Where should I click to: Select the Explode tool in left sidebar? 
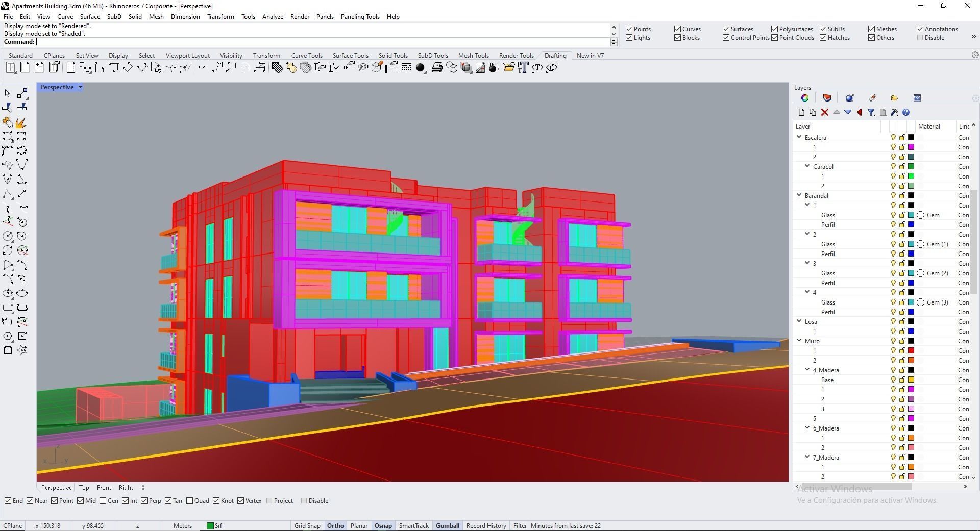[x=21, y=122]
